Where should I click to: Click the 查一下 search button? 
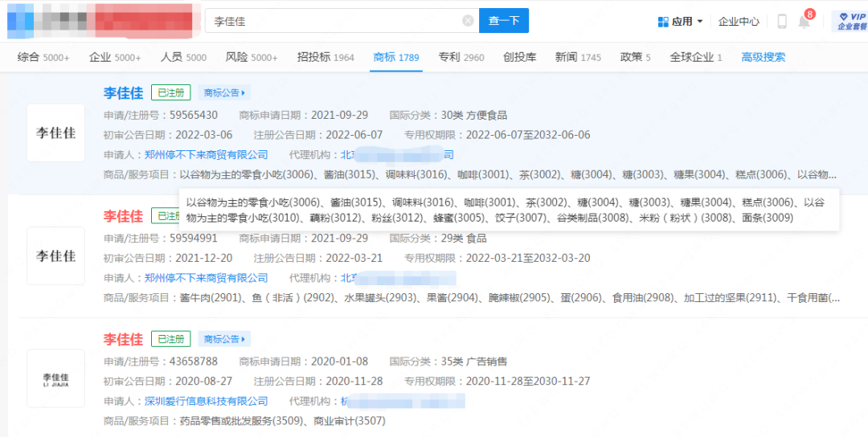coord(504,20)
